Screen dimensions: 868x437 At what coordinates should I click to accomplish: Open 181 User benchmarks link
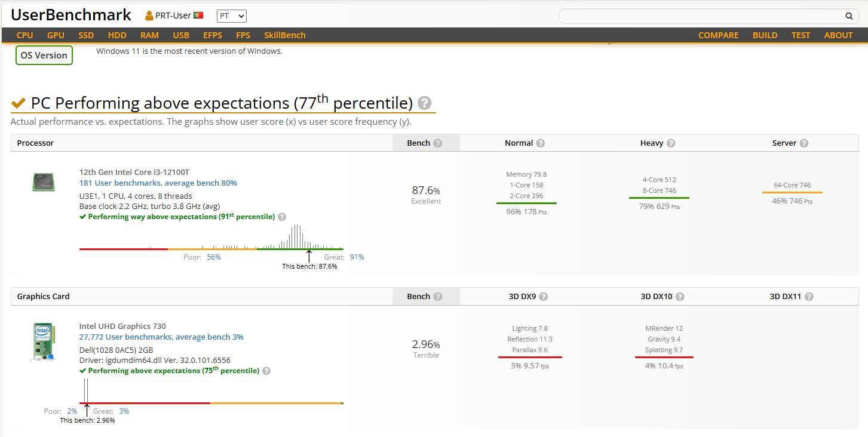click(x=158, y=183)
